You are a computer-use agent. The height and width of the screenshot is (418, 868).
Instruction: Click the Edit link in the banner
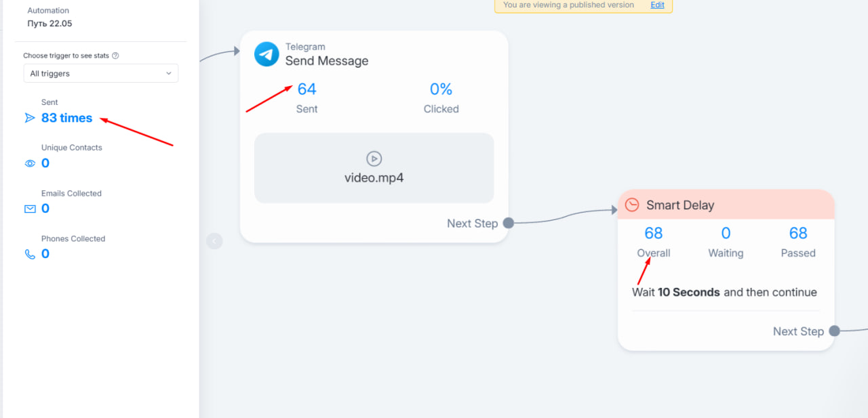[x=658, y=5]
